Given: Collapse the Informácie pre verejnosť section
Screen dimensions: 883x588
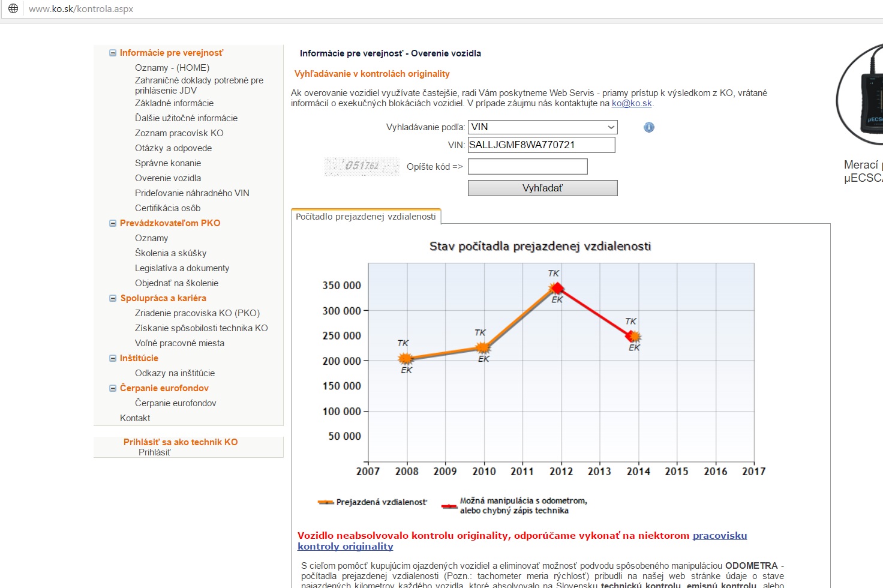Looking at the screenshot, I should 113,53.
